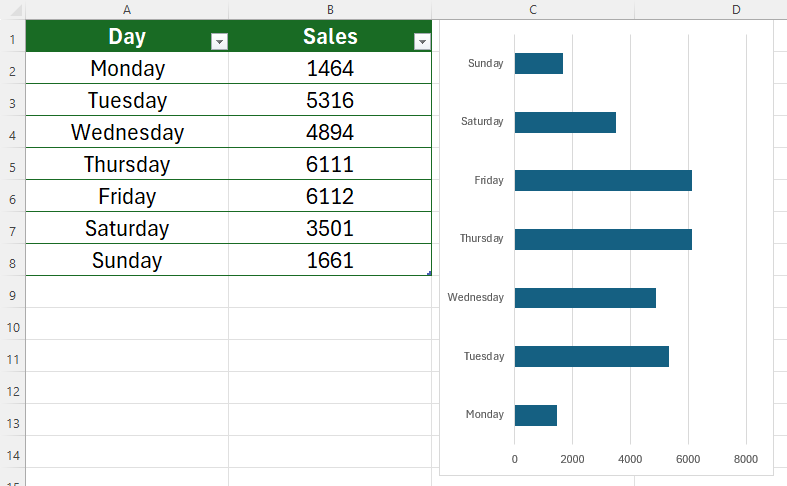Select row 5 header

click(x=12, y=167)
